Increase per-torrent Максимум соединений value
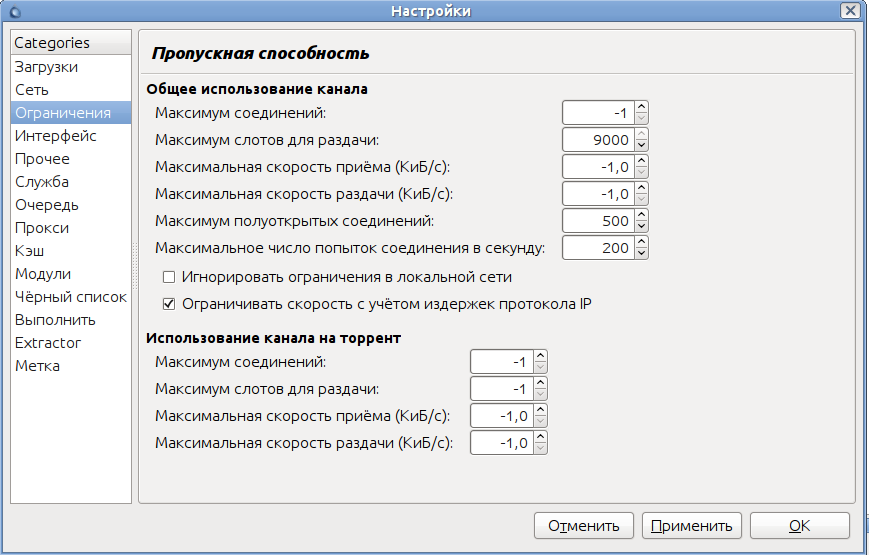869x555 pixels. [x=540, y=357]
